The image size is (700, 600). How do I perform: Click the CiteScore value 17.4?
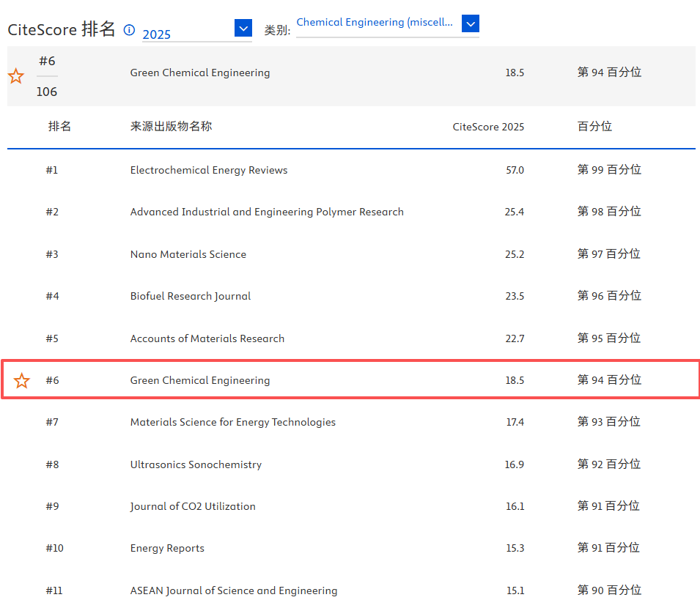pyautogui.click(x=515, y=422)
